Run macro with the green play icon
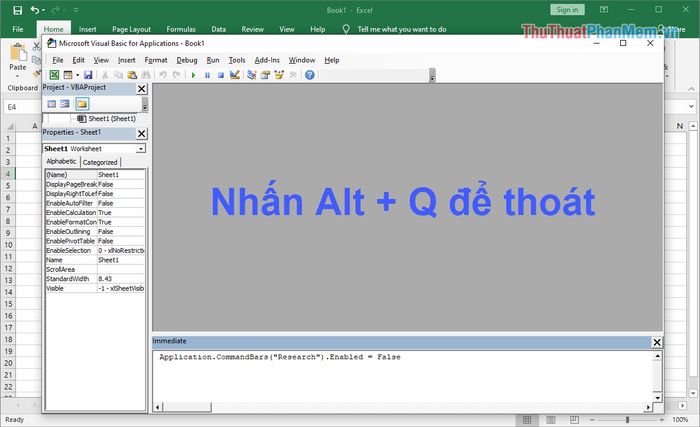Screen dimensions: 700x427 (193, 75)
